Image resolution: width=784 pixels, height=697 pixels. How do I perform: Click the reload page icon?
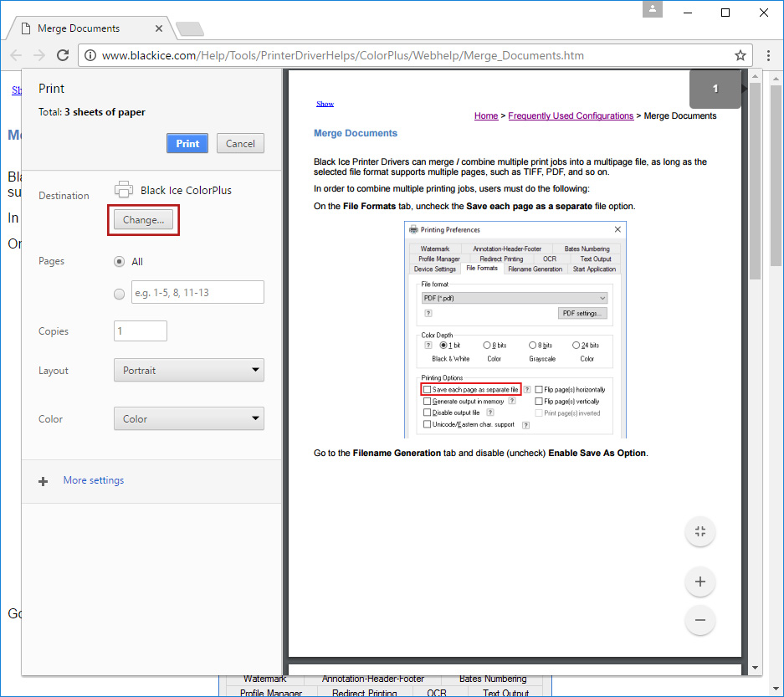tap(63, 56)
